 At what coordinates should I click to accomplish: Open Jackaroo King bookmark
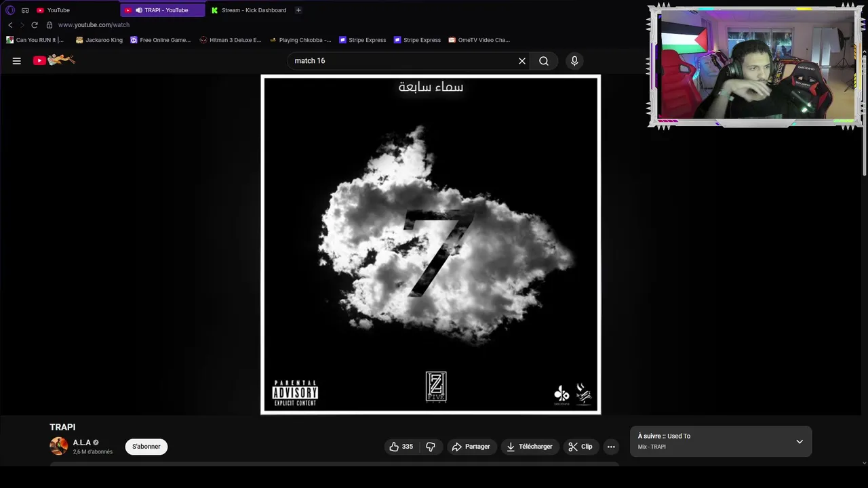(99, 40)
